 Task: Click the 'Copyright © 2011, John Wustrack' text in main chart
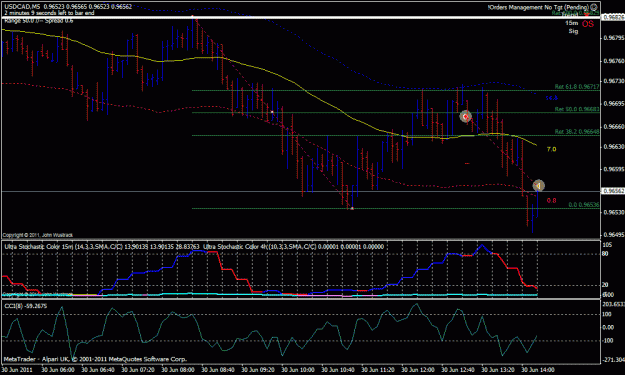click(x=38, y=235)
